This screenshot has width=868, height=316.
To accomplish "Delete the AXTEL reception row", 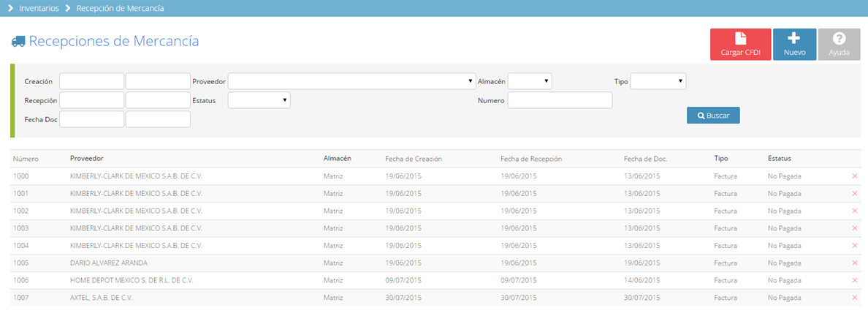I will [855, 297].
